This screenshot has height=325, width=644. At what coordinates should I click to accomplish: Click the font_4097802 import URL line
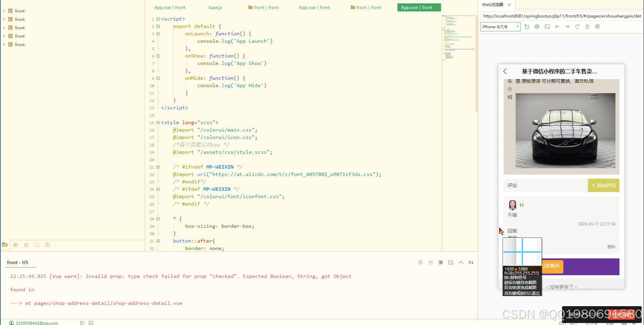pos(277,174)
